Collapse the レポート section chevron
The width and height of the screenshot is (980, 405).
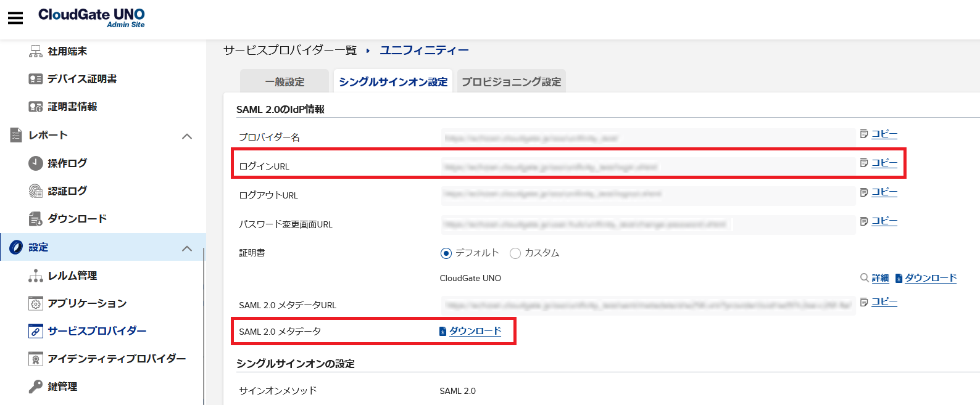pyautogui.click(x=187, y=136)
